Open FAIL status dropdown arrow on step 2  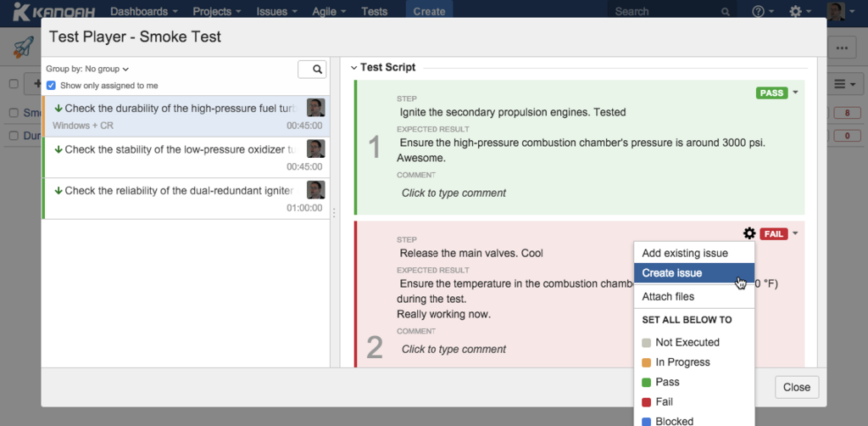(795, 233)
